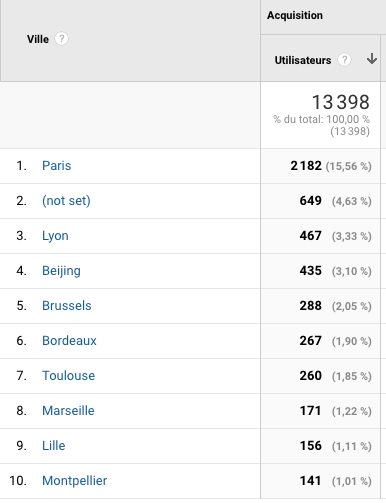The width and height of the screenshot is (386, 503).
Task: Click the Ville help question mark icon
Action: coord(61,39)
